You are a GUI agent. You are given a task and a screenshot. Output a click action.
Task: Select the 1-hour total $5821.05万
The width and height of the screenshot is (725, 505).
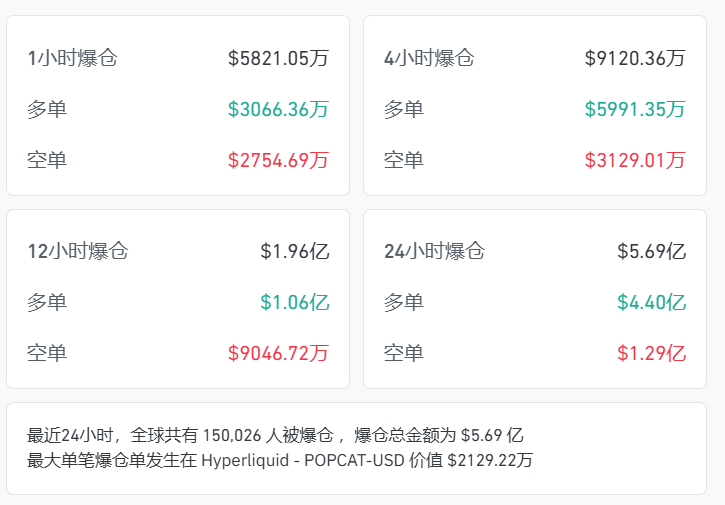pyautogui.click(x=278, y=58)
